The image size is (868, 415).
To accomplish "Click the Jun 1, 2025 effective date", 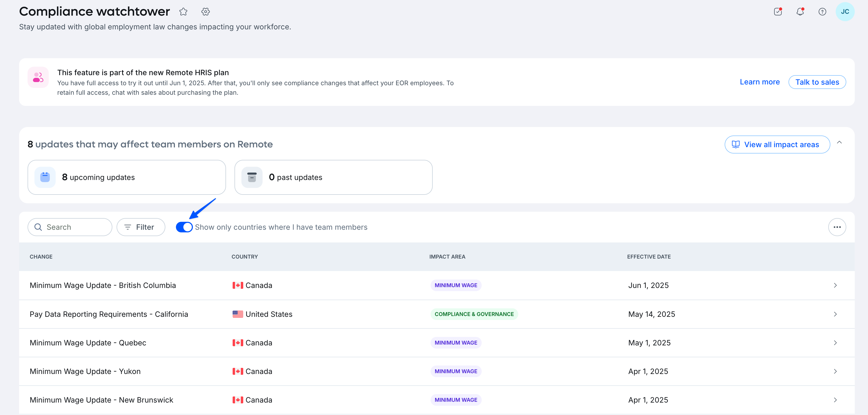I will pos(648,285).
